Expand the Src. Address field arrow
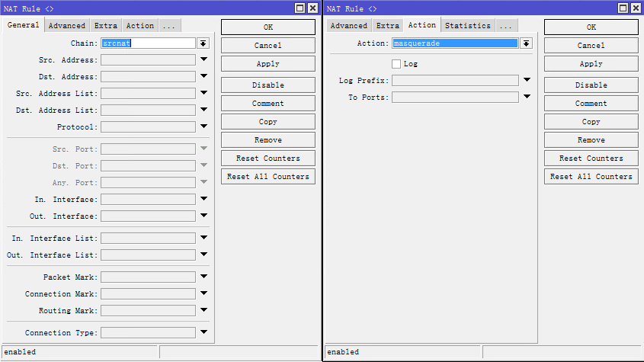Screen dimensions: 644x362 pos(203,59)
